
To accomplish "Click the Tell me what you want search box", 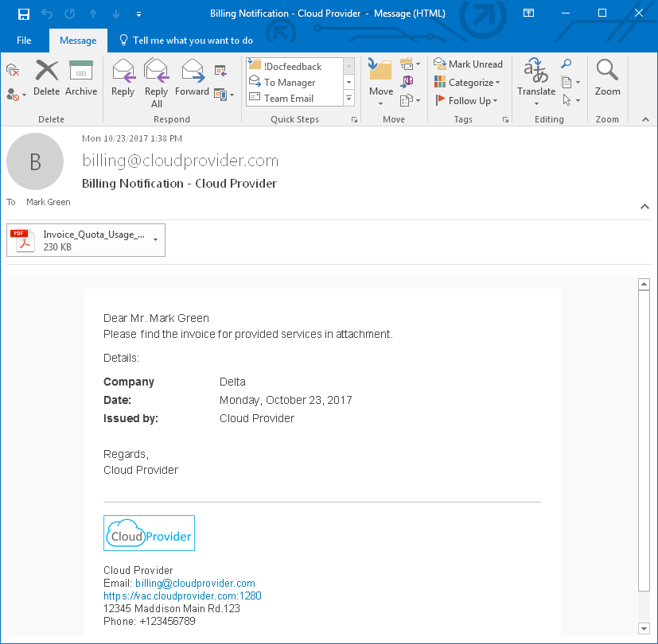I will tap(193, 41).
